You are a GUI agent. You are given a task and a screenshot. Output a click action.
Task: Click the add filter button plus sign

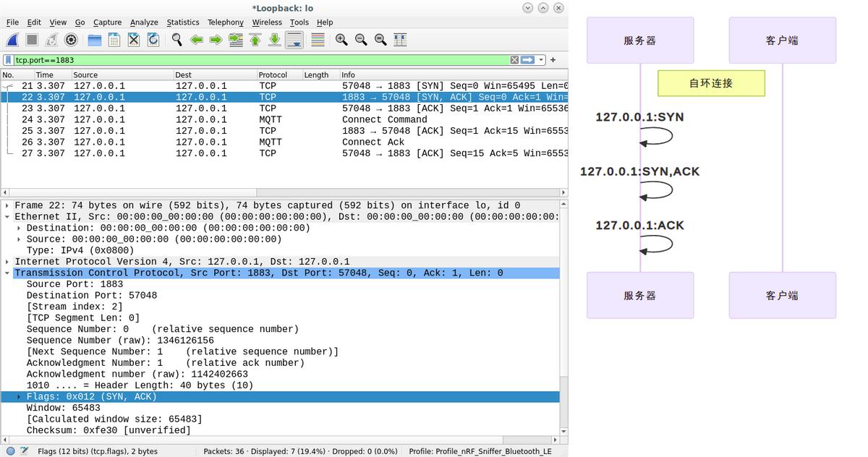[x=552, y=60]
